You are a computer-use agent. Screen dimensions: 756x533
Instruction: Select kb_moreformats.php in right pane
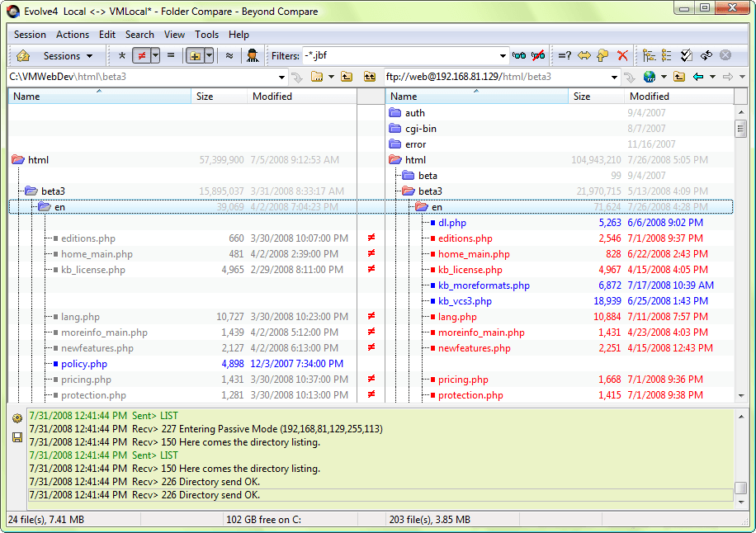pos(484,285)
